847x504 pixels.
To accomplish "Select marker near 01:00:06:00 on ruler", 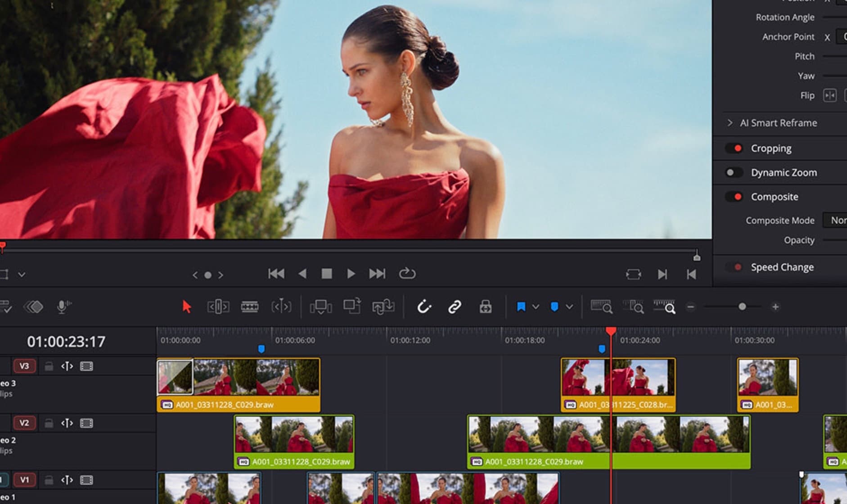I will pos(261,349).
